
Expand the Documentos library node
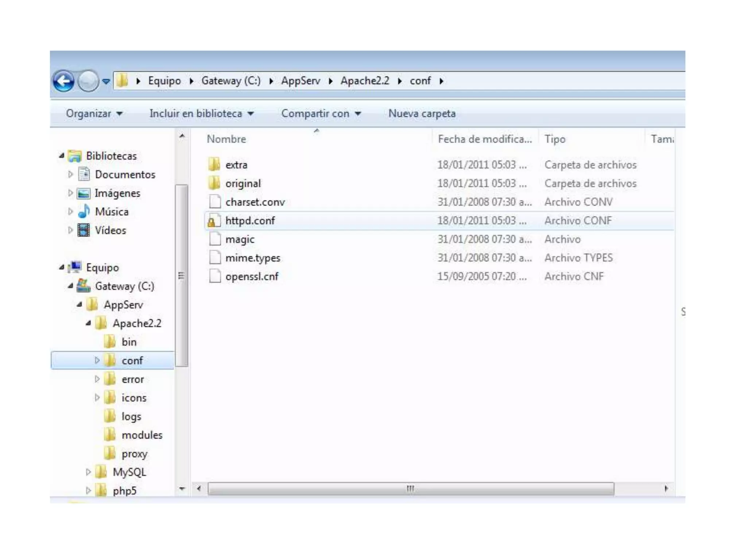point(70,174)
